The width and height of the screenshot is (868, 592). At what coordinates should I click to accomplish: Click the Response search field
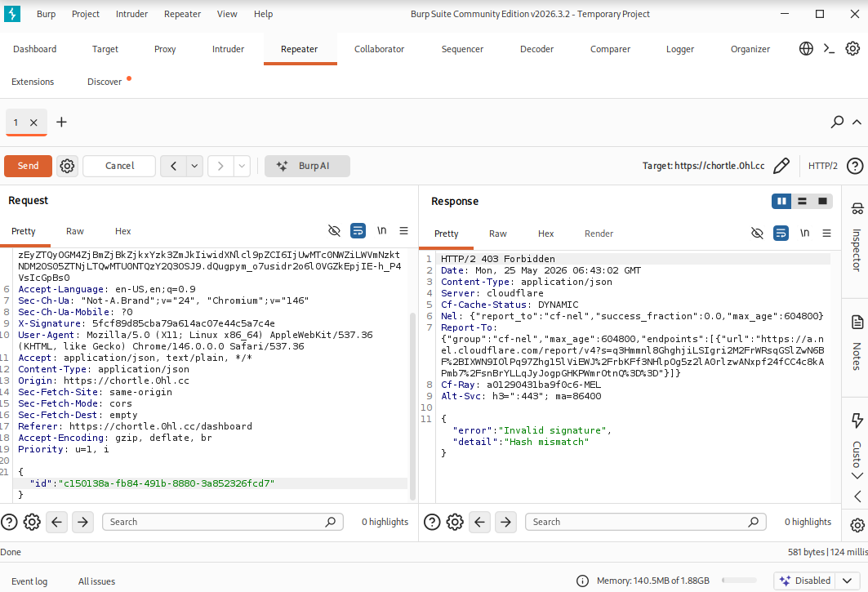645,522
